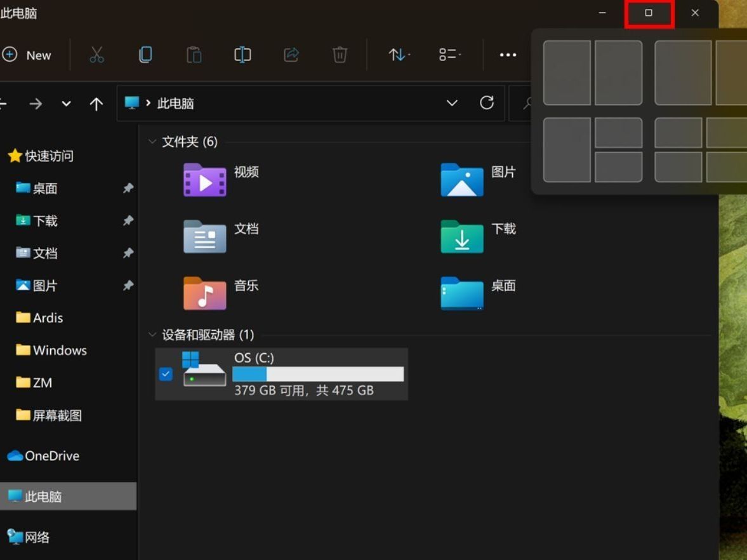The image size is (747, 560).
Task: Click the OS (C:) storage usage bar
Action: pyautogui.click(x=318, y=374)
